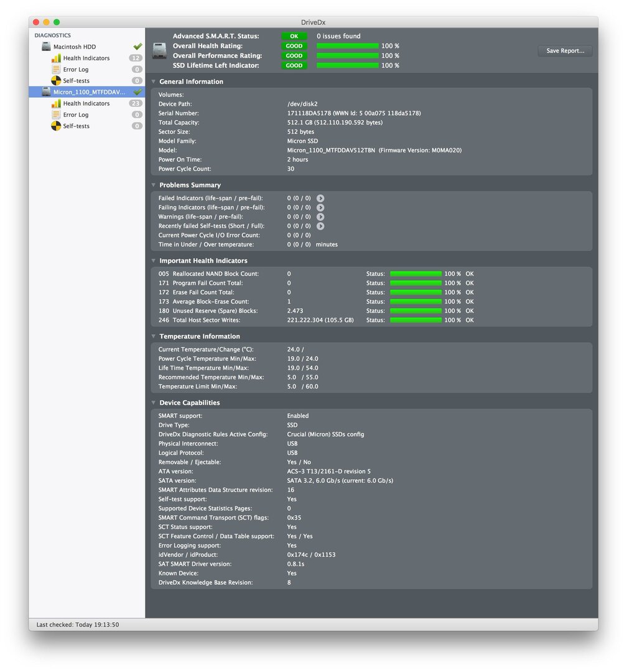Click the DIAGNOSTICS sidebar header
The width and height of the screenshot is (627, 672).
click(x=53, y=35)
